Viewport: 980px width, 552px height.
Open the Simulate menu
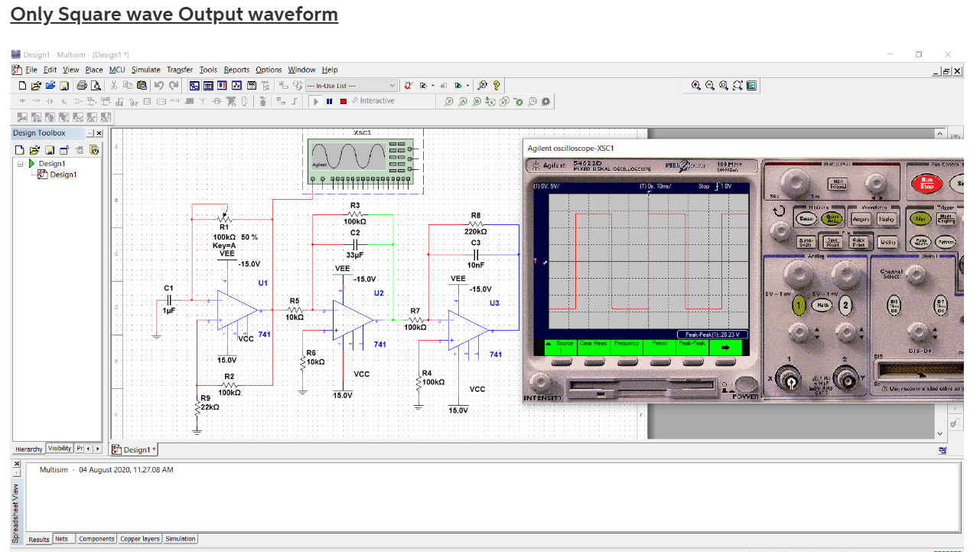tap(145, 70)
